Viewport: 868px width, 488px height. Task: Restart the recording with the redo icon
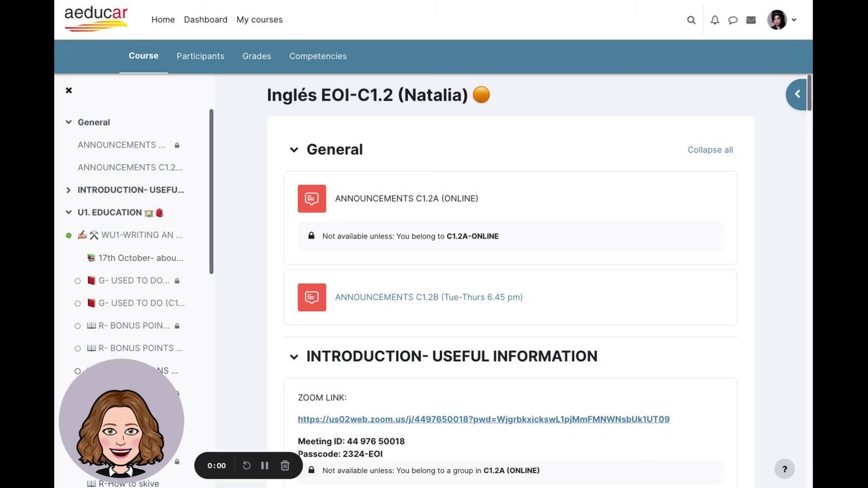[247, 466]
